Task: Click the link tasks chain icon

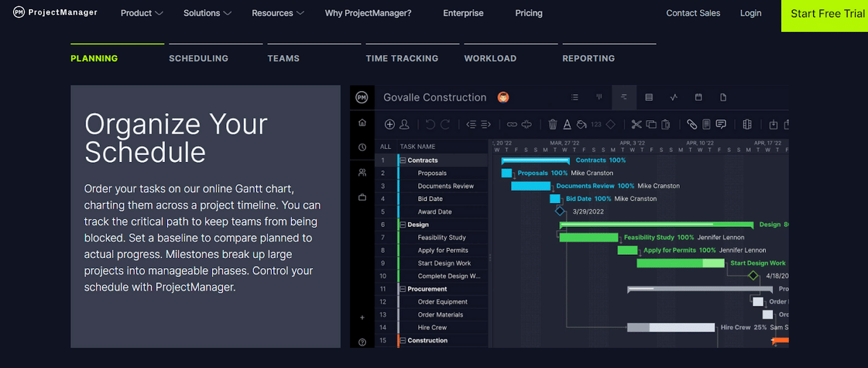Action: pos(512,124)
